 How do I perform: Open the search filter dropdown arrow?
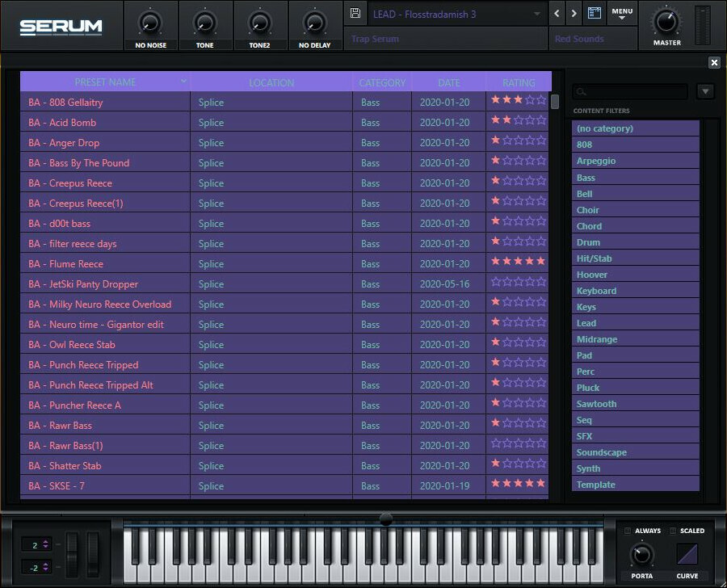[705, 91]
